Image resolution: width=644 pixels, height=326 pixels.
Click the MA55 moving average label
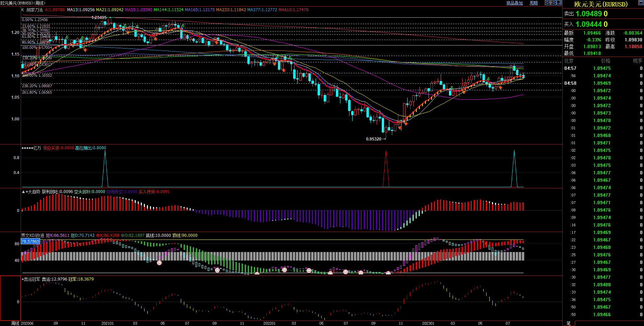coord(138,10)
